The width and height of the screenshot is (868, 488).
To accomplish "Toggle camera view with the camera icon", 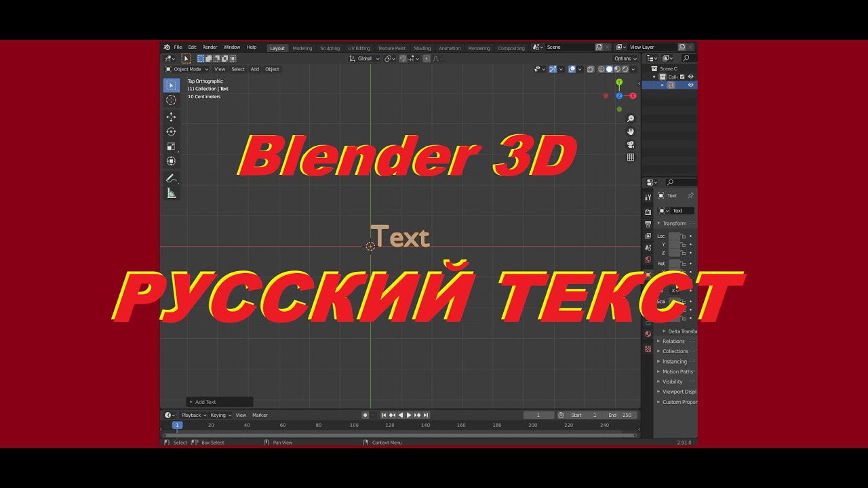I will 631,144.
